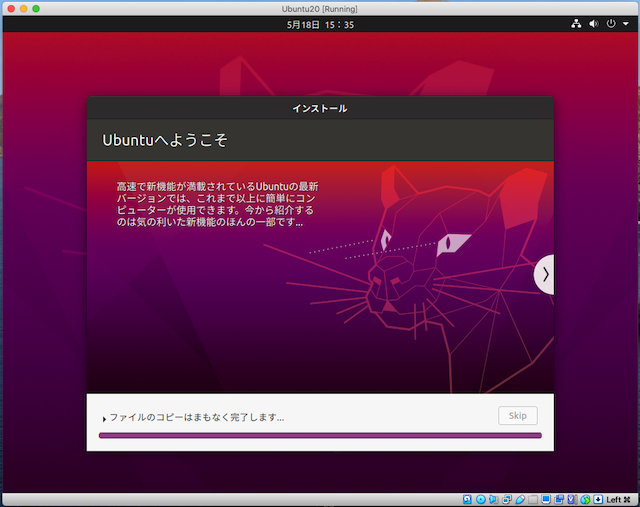Click the インストール window title
The image size is (640, 507).
coord(320,109)
